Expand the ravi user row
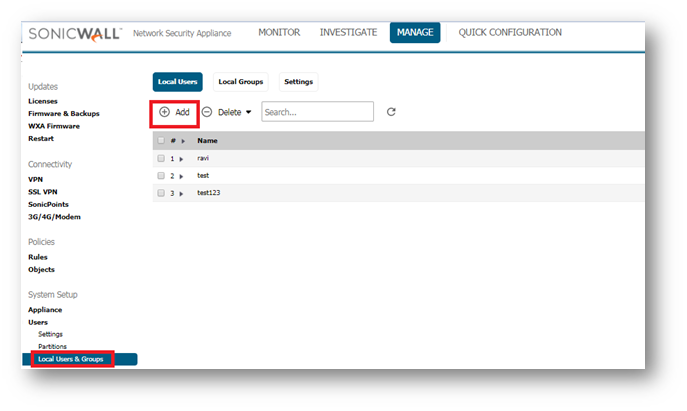This screenshot has width=687, height=411. pos(181,159)
